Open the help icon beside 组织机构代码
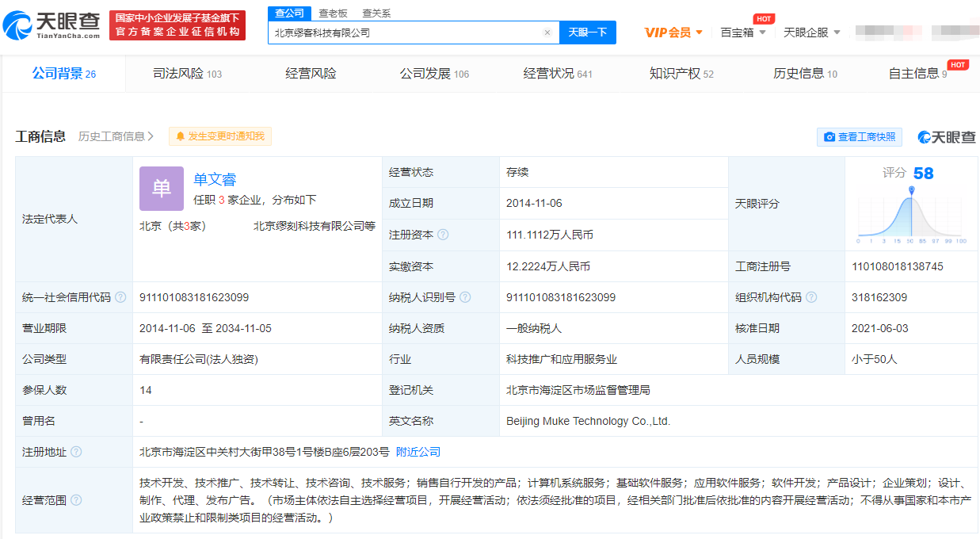 point(811,297)
